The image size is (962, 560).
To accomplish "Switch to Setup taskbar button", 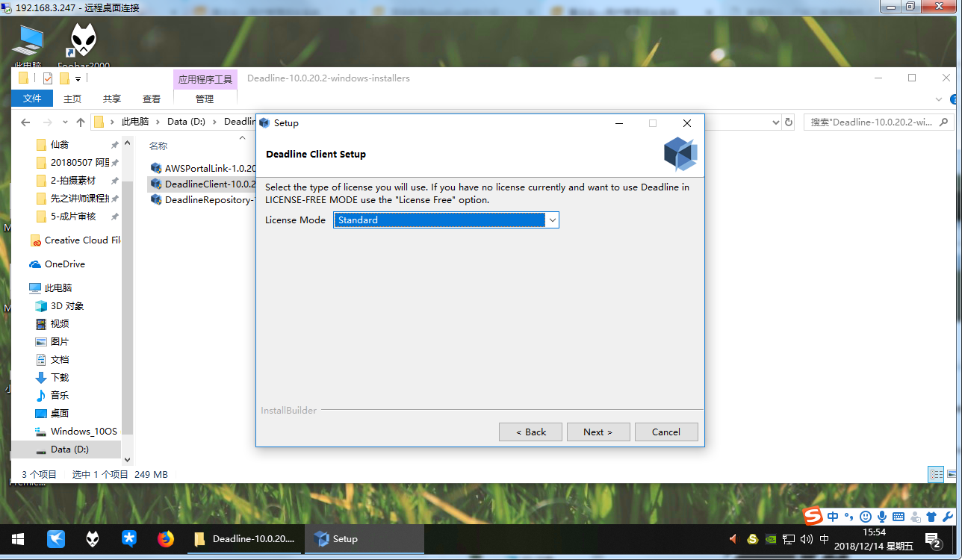I will click(364, 538).
